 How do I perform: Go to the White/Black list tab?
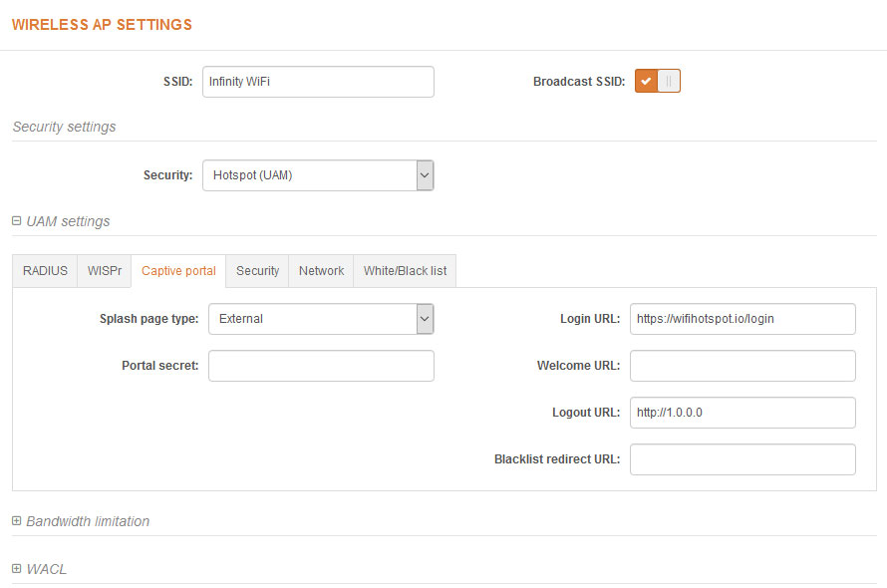[x=405, y=271]
